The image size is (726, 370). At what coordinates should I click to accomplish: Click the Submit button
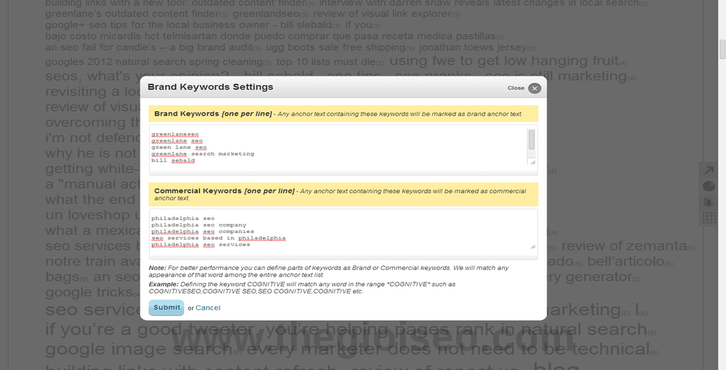(x=166, y=307)
